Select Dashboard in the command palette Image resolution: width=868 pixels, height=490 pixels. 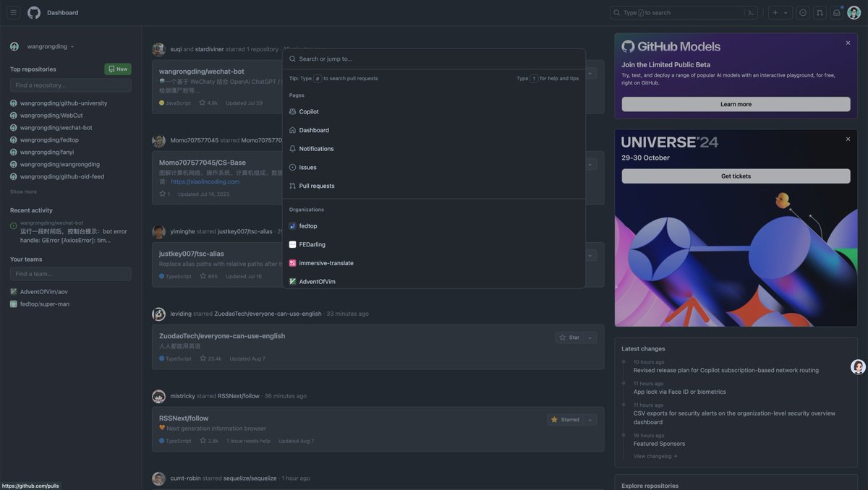(x=434, y=130)
